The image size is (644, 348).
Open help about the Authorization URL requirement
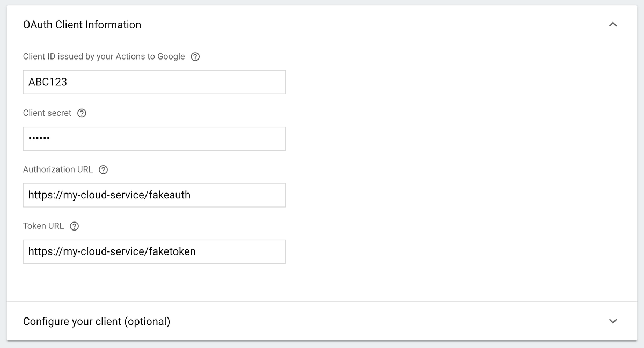pyautogui.click(x=103, y=169)
